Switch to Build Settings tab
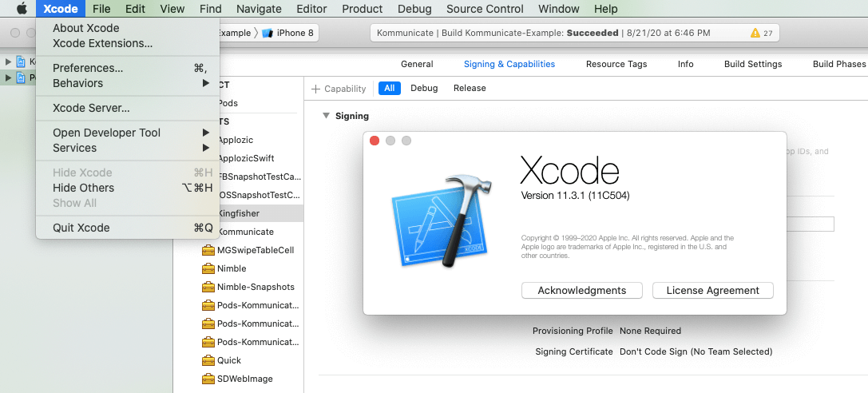Image resolution: width=868 pixels, height=393 pixels. pos(753,64)
